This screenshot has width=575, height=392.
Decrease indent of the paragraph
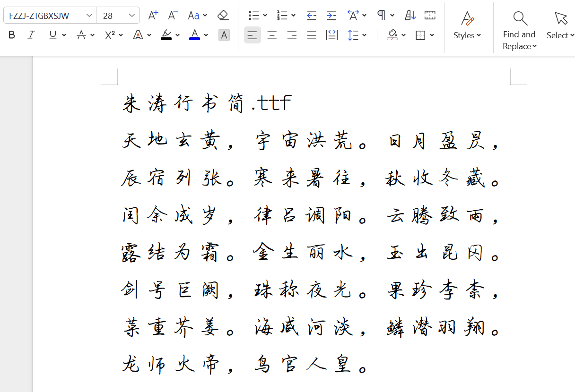click(x=311, y=15)
